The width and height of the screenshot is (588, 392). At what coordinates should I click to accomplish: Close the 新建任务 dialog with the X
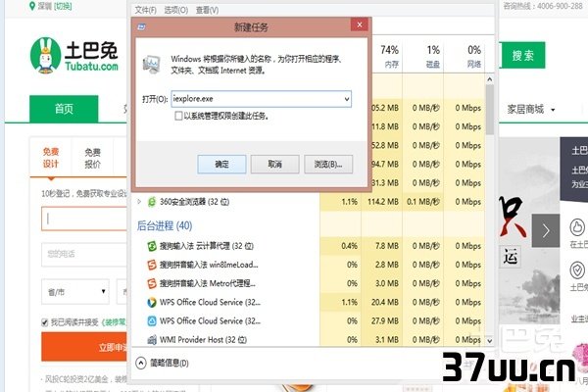click(x=360, y=24)
